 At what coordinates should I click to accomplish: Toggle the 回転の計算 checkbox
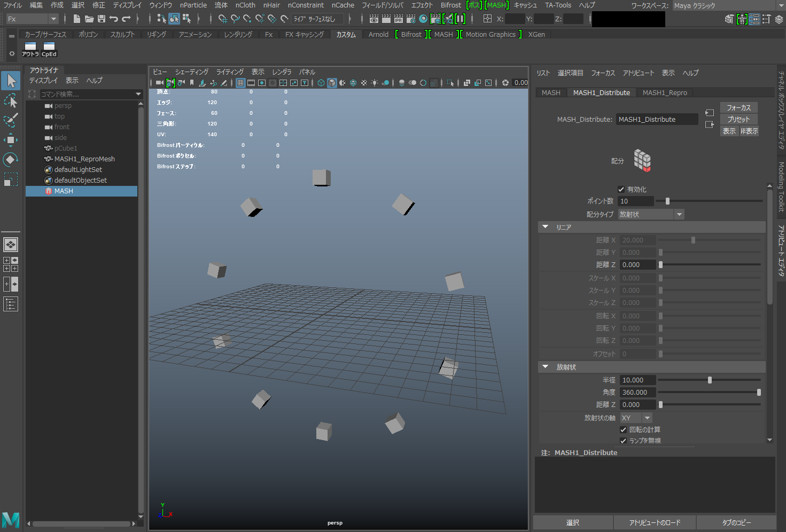point(623,429)
